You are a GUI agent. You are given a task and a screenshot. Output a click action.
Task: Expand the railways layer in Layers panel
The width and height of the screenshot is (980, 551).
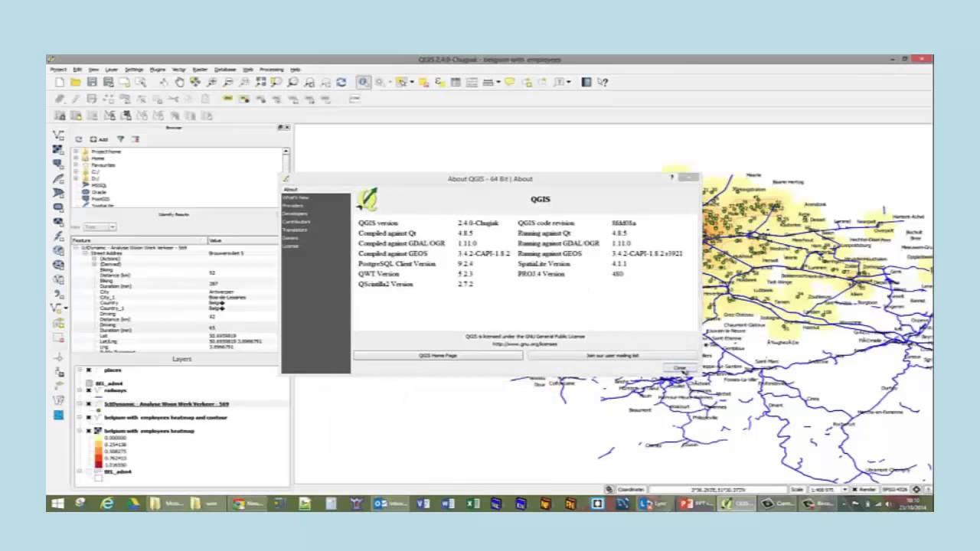(x=80, y=391)
